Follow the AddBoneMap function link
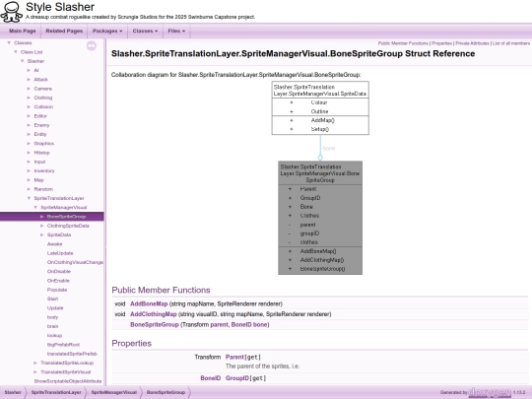This screenshot has height=399, width=532. point(149,303)
